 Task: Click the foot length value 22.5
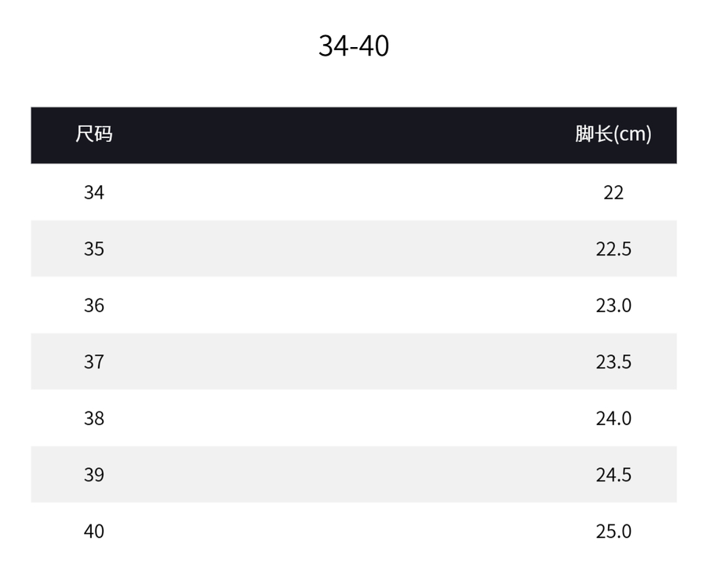613,249
